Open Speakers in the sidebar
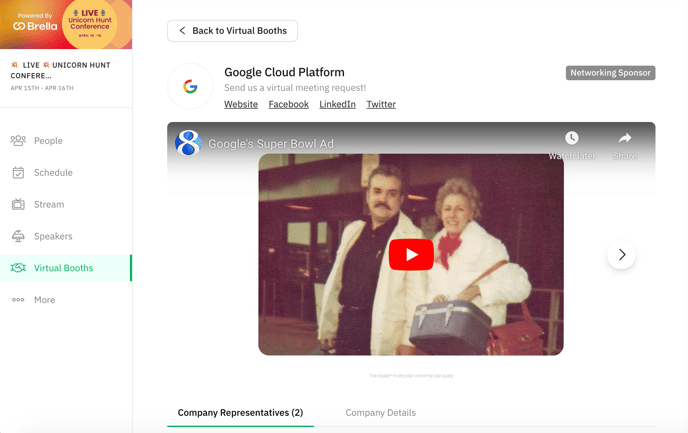The image size is (688, 433). [66, 236]
